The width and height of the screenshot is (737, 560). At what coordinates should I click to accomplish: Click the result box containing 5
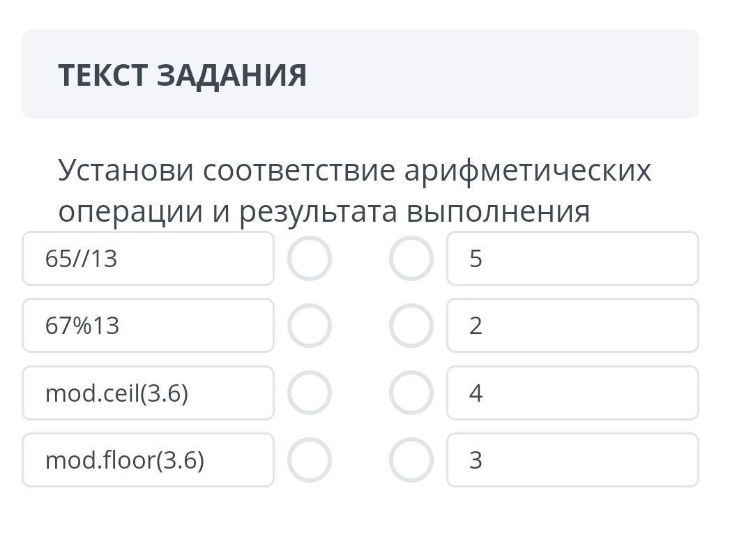[572, 259]
